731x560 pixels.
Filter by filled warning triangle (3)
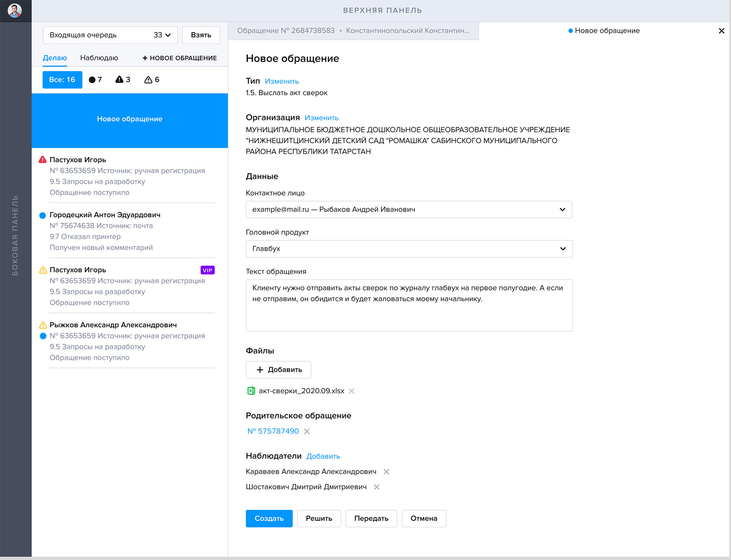point(123,80)
